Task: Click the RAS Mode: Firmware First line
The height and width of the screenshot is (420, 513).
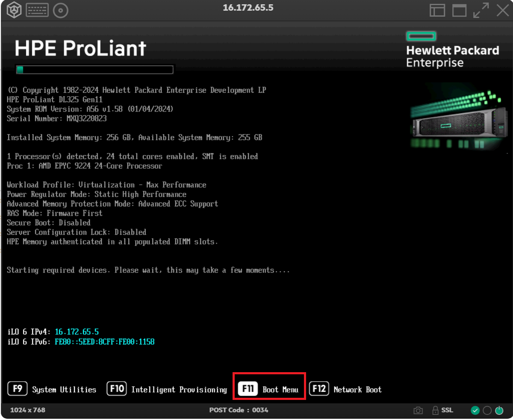Action: [55, 213]
